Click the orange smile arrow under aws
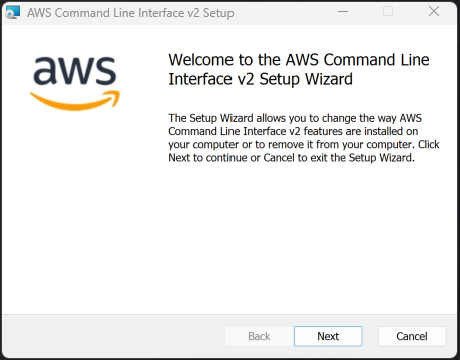The image size is (460, 360). pyautogui.click(x=75, y=100)
